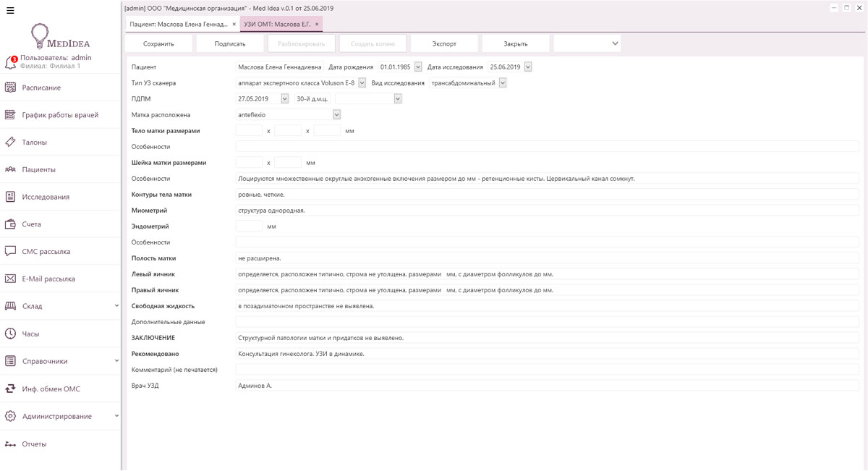Click the Талоны ticket icon
The height and width of the screenshot is (471, 868).
[10, 143]
